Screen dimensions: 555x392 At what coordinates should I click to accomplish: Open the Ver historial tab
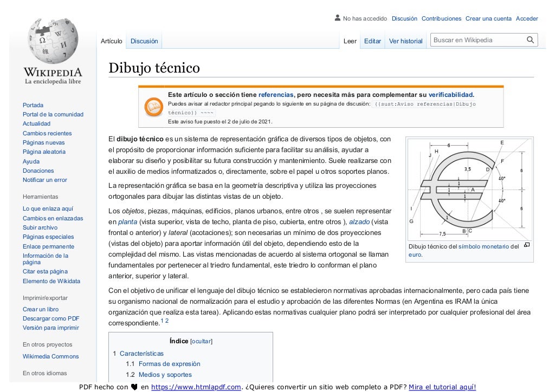point(405,41)
